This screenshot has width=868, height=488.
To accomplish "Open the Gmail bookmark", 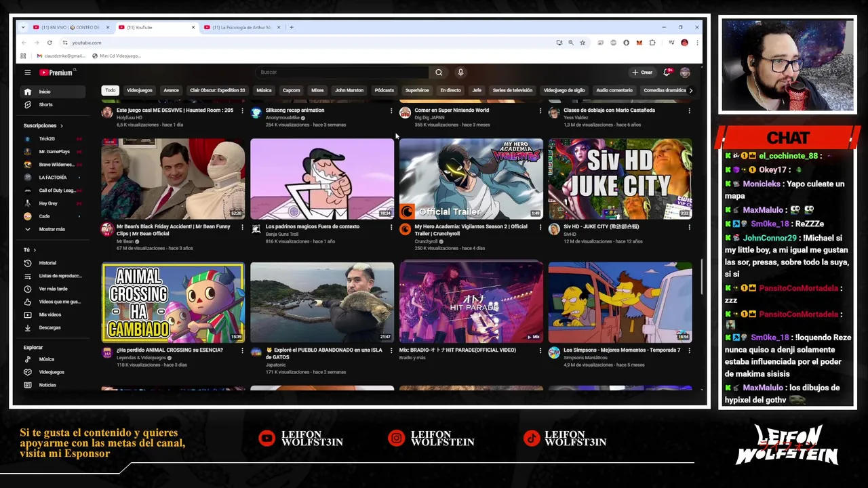I will (61, 56).
